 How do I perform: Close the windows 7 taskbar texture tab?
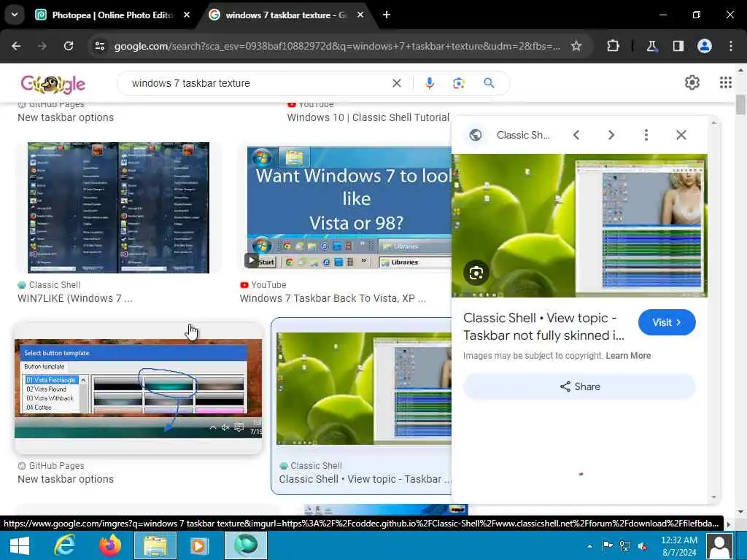click(360, 15)
